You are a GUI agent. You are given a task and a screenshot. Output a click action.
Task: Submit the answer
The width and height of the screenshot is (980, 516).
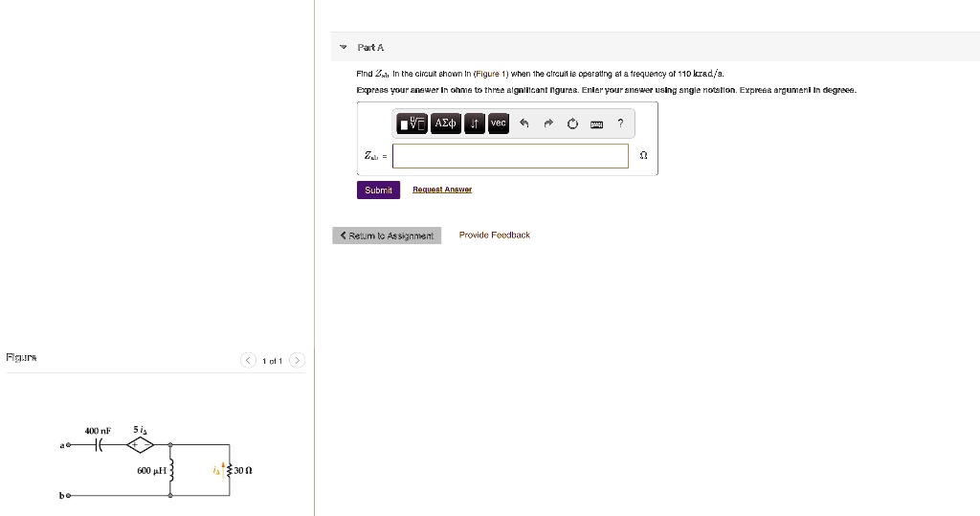click(378, 191)
